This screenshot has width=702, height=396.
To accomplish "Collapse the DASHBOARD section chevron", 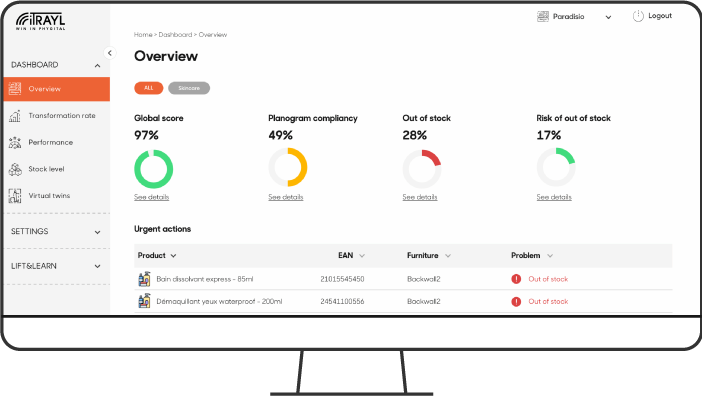I will 98,66.
